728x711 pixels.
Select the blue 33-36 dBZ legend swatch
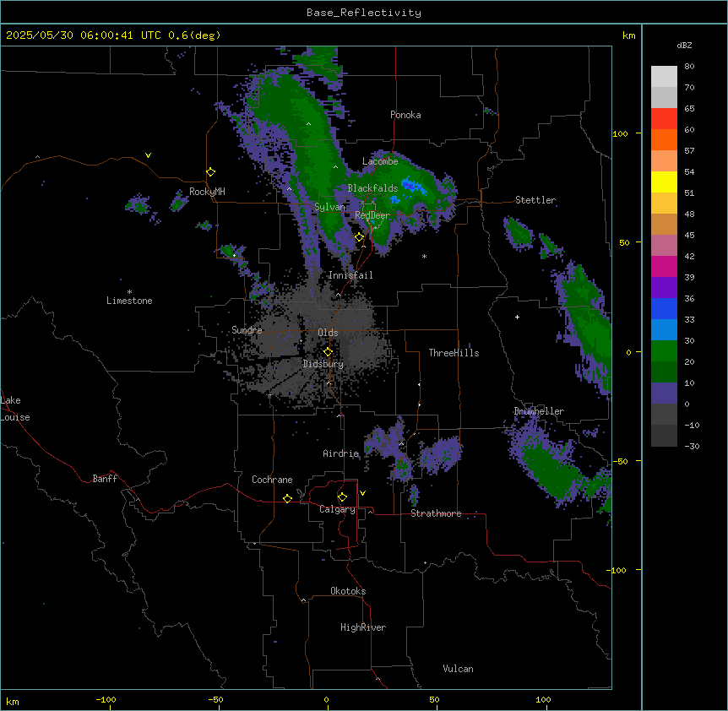point(664,308)
